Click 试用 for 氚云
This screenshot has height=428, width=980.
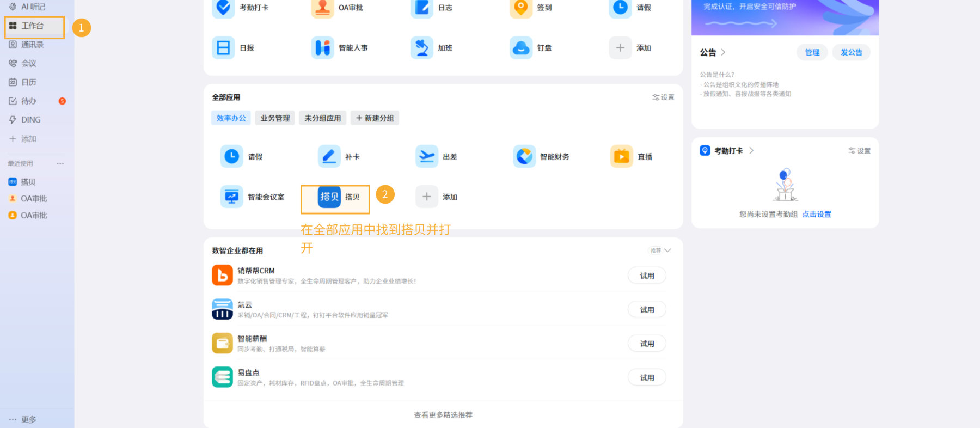(647, 309)
